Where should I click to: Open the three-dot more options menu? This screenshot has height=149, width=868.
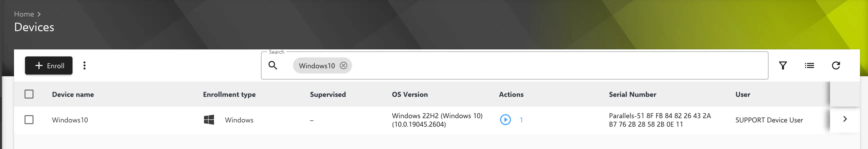(84, 65)
